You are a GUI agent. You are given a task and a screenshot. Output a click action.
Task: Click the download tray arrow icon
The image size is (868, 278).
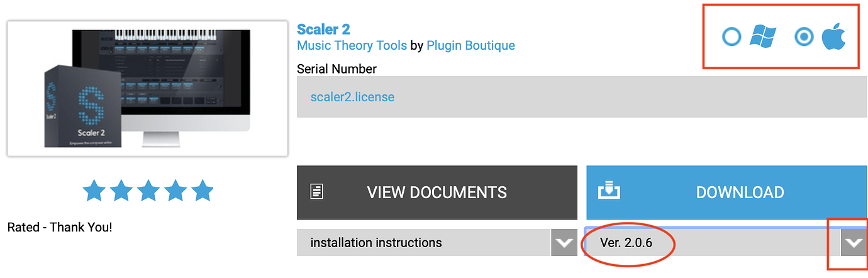(609, 191)
